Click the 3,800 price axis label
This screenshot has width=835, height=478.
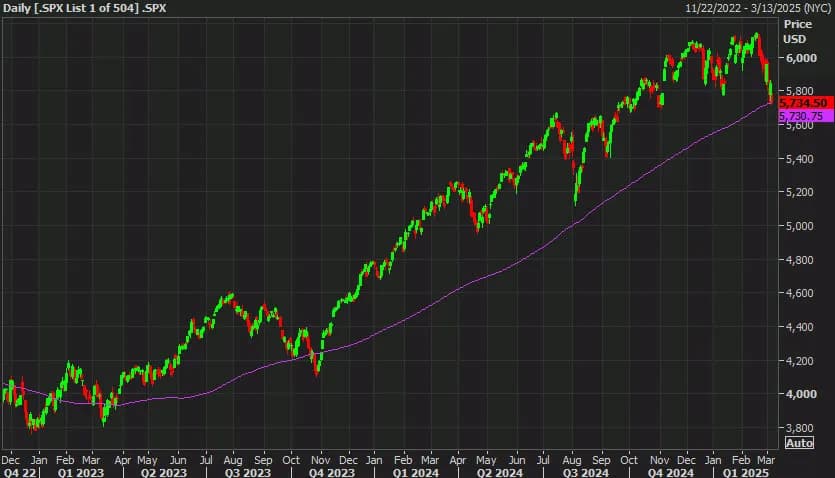pos(799,427)
